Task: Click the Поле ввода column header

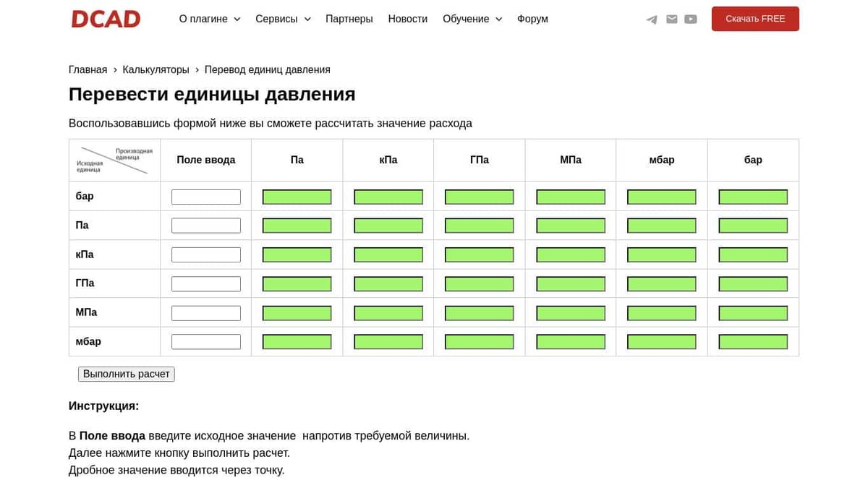Action: pyautogui.click(x=206, y=160)
